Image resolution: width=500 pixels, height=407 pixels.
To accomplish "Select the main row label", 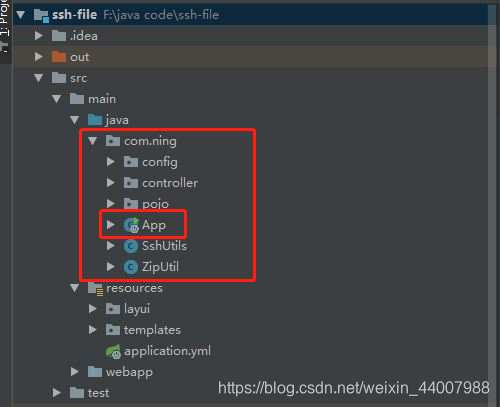I will click(102, 99).
